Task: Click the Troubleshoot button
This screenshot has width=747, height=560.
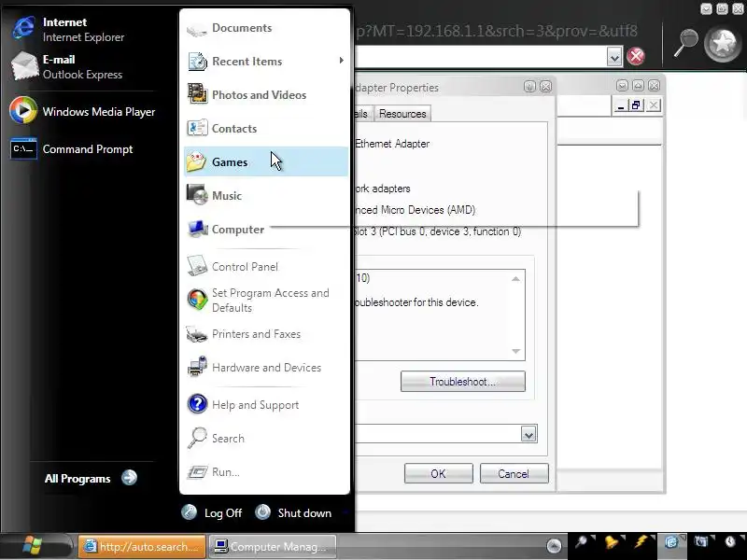Action: tap(462, 382)
